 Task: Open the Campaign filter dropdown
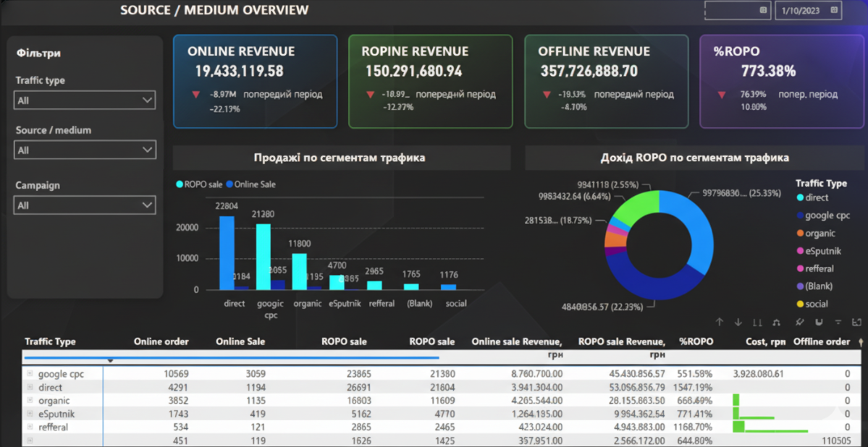tap(85, 205)
